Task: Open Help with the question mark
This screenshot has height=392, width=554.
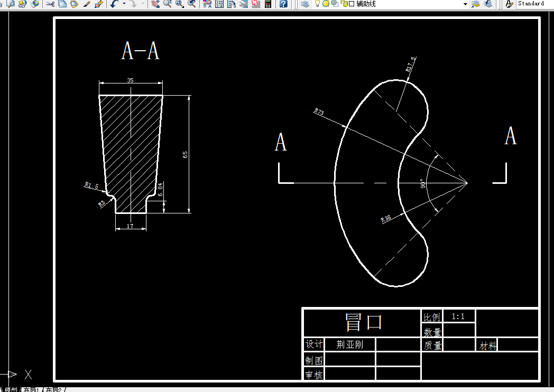Action: click(x=283, y=4)
